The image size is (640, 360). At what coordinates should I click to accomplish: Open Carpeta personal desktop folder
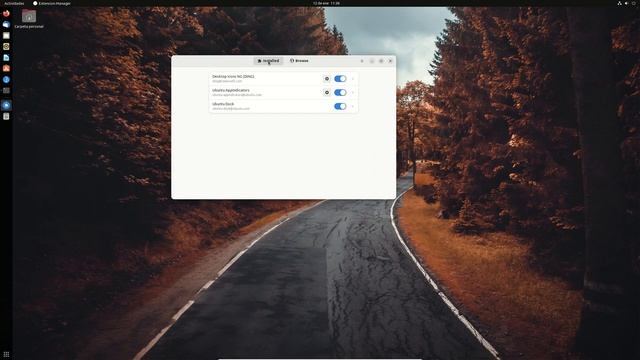29,19
